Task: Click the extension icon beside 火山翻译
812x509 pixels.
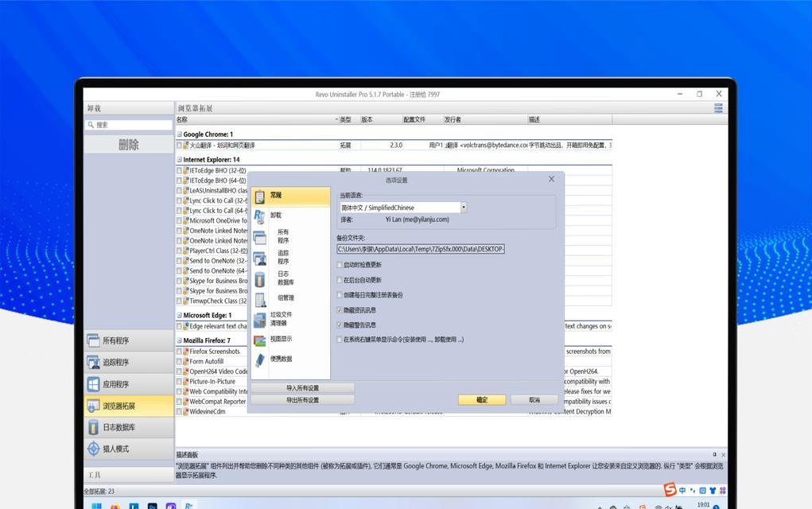Action: [x=186, y=146]
